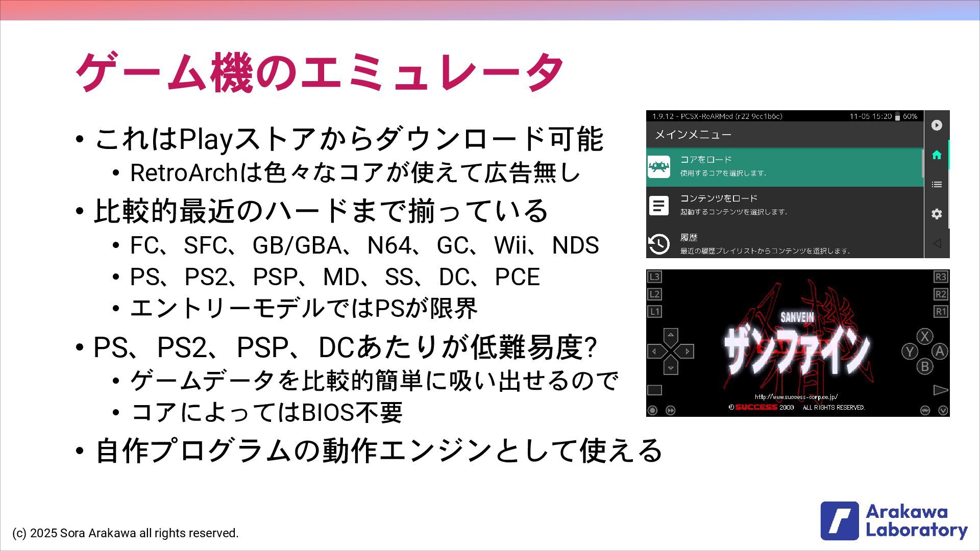The height and width of the screenshot is (551, 980).
Task: Click the RetroArch invader logo icon
Action: pos(658,167)
